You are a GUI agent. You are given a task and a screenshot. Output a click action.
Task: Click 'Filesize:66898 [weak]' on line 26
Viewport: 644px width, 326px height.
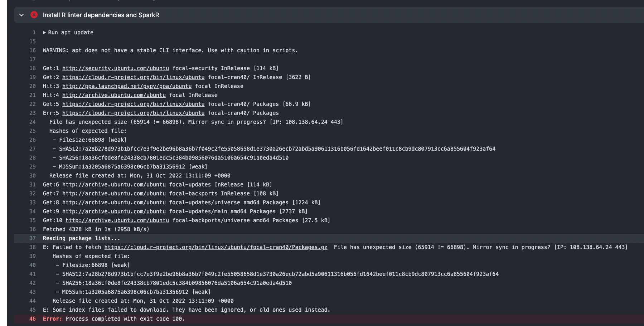tap(93, 140)
